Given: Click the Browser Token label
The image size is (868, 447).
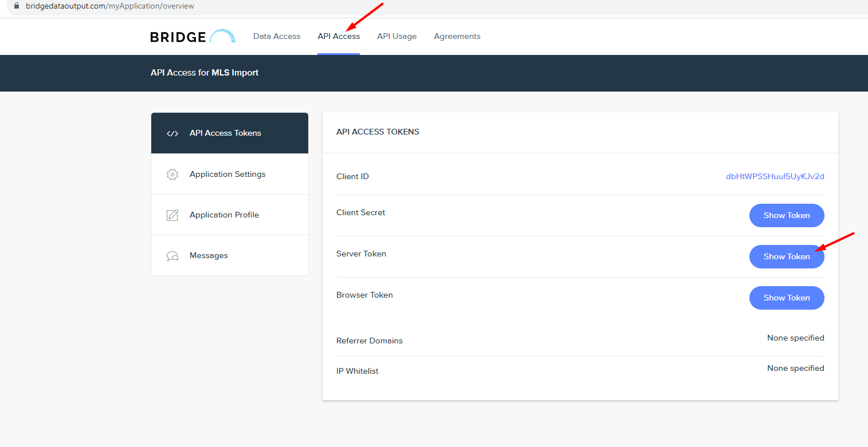Looking at the screenshot, I should coord(364,295).
